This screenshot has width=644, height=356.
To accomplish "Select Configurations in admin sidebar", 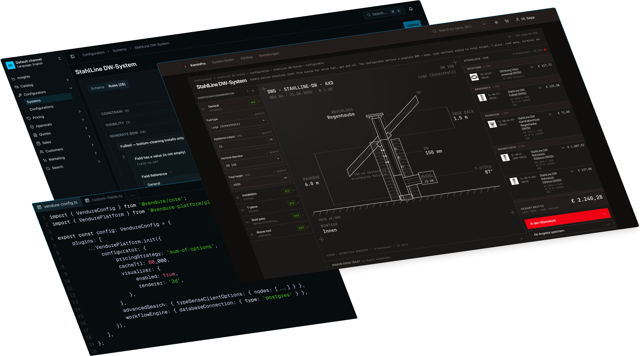I will 41,108.
